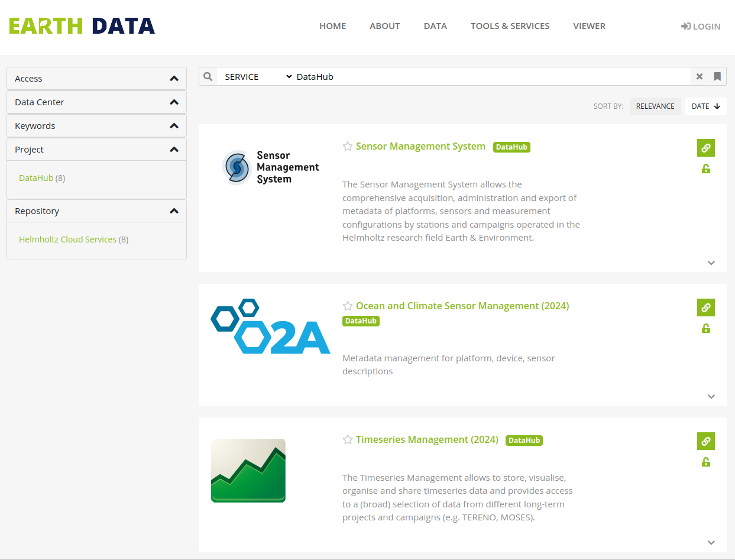Open the Sensor Management System title

420,146
